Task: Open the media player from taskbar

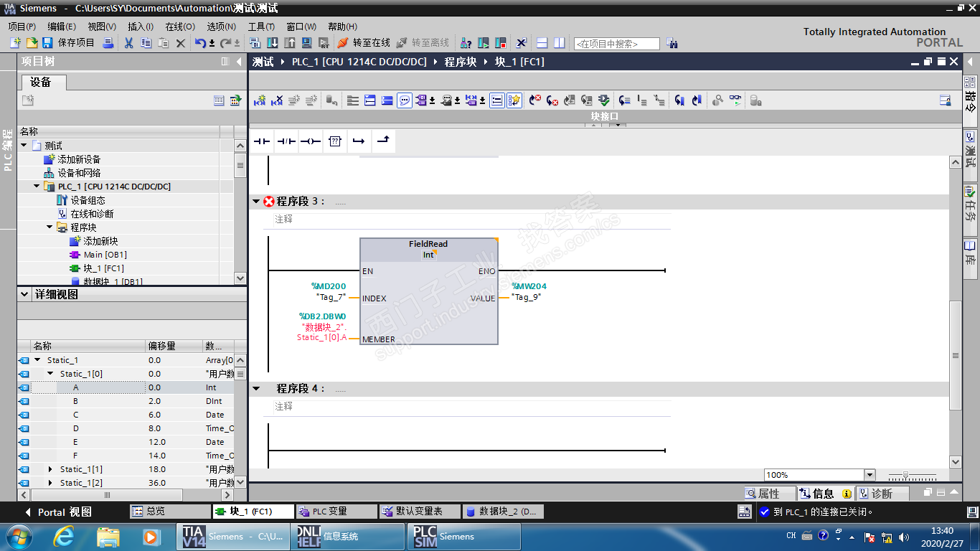Action: click(x=151, y=536)
